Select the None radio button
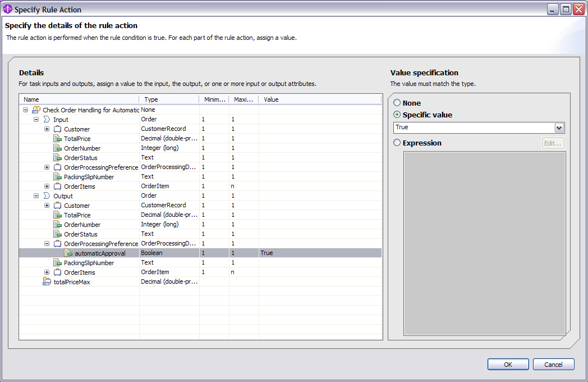This screenshot has width=588, height=382. pyautogui.click(x=397, y=103)
